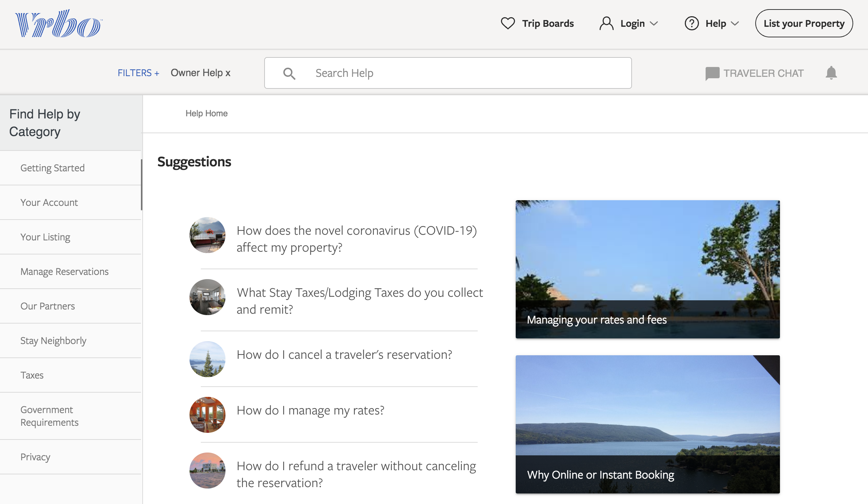Click the Login person icon
Screen dimensions: 868x504
coord(606,24)
